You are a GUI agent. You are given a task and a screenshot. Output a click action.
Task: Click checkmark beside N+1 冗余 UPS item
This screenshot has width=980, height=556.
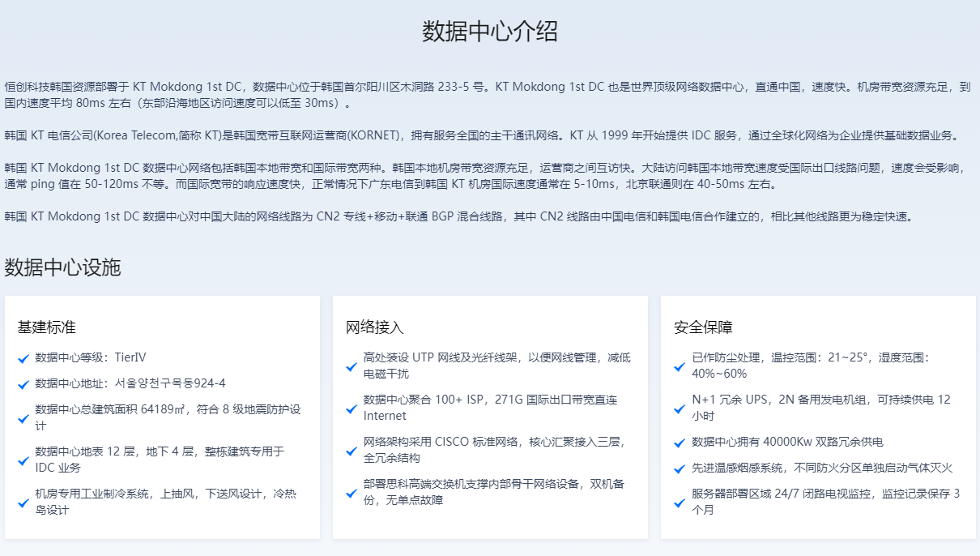680,408
